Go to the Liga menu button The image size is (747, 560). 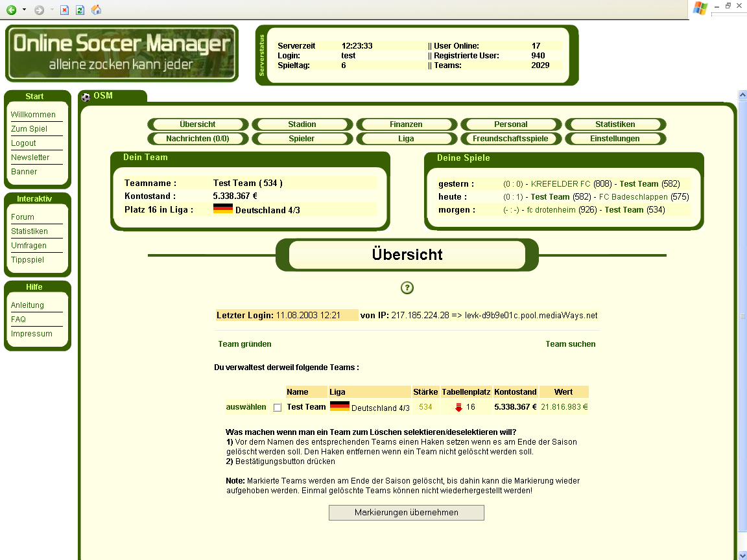point(406,139)
